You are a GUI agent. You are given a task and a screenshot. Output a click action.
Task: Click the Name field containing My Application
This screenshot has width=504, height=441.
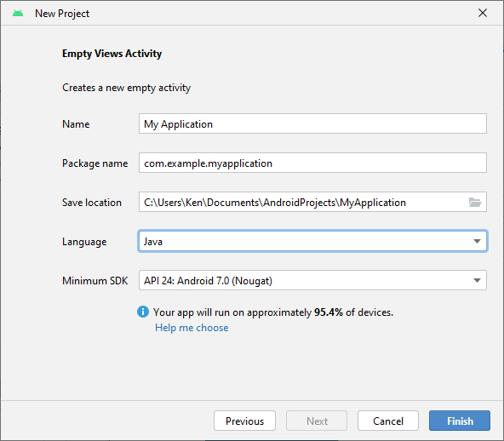click(x=312, y=123)
